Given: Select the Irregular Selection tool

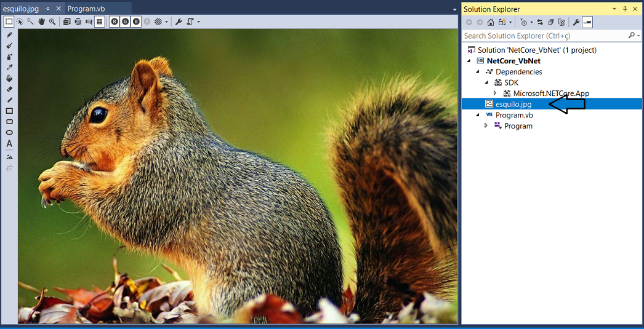Looking at the screenshot, I should [20, 22].
